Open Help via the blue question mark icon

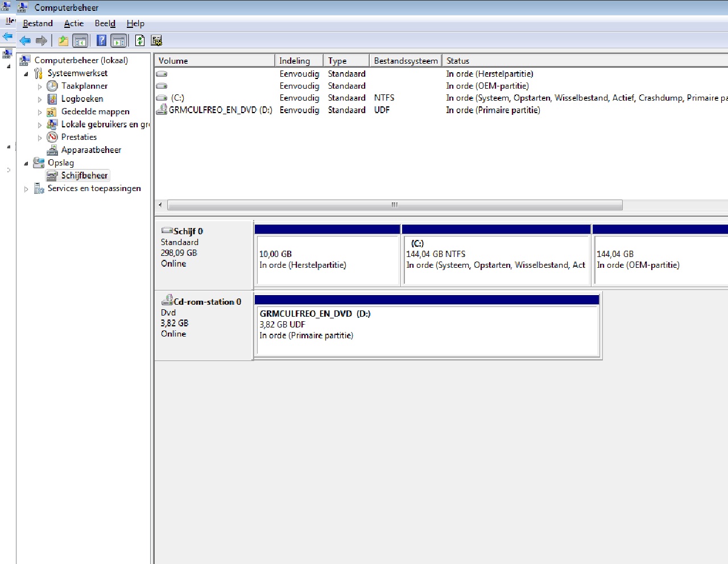101,40
